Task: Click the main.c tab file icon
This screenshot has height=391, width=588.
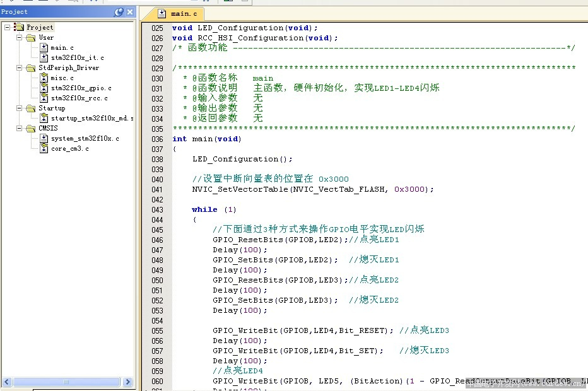Action: (162, 14)
